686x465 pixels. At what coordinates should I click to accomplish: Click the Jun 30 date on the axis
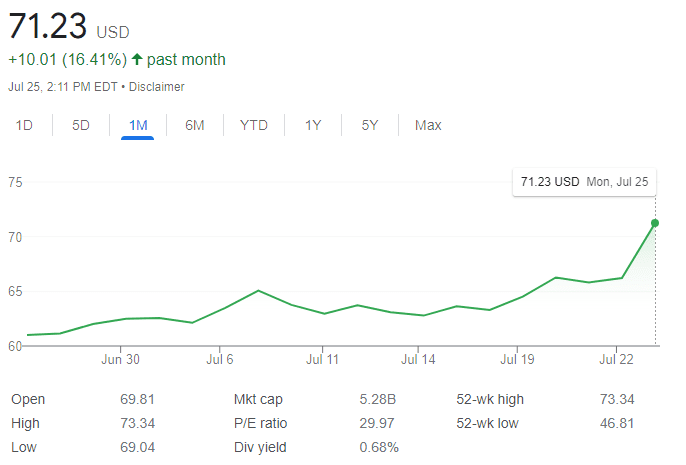tap(120, 359)
